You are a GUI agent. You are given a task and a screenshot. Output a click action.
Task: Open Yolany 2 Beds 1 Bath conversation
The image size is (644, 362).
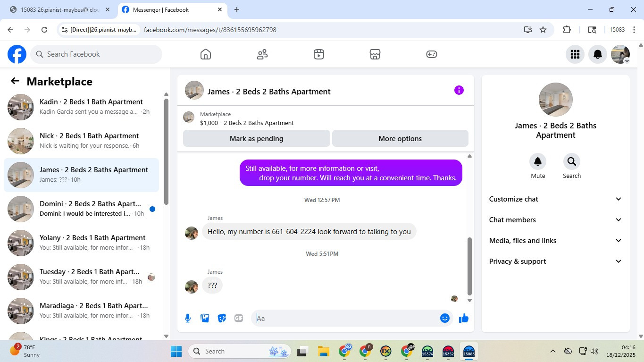click(81, 243)
